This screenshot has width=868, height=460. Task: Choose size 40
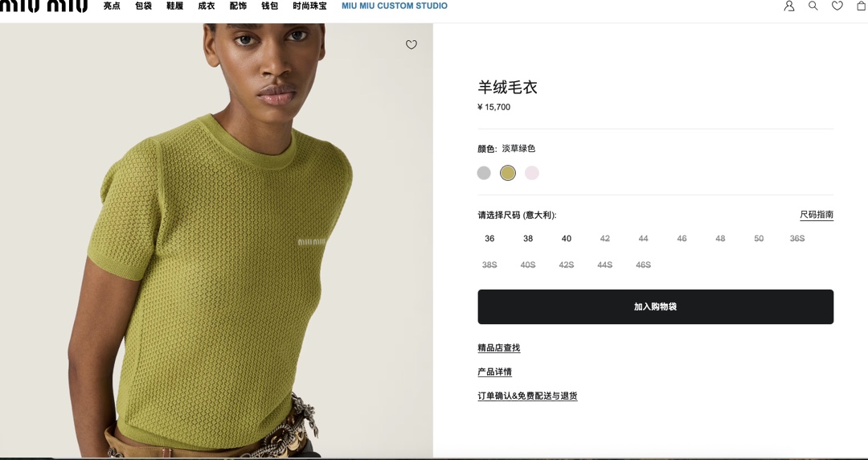pos(567,238)
